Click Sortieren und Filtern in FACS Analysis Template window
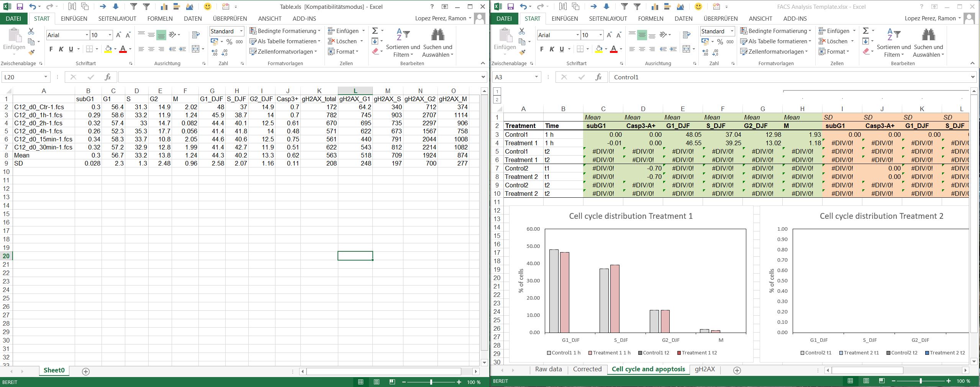This screenshot has width=980, height=387. pyautogui.click(x=893, y=43)
